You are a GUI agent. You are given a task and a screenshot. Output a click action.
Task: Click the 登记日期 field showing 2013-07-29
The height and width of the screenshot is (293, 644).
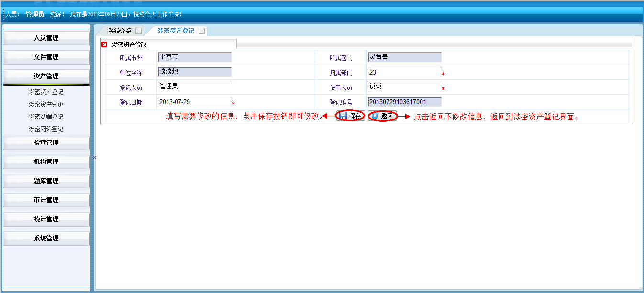(195, 102)
